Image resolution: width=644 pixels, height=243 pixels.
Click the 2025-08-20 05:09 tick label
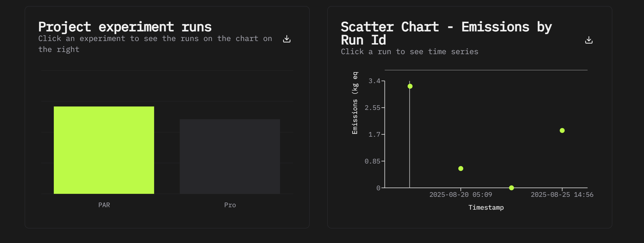(x=460, y=195)
